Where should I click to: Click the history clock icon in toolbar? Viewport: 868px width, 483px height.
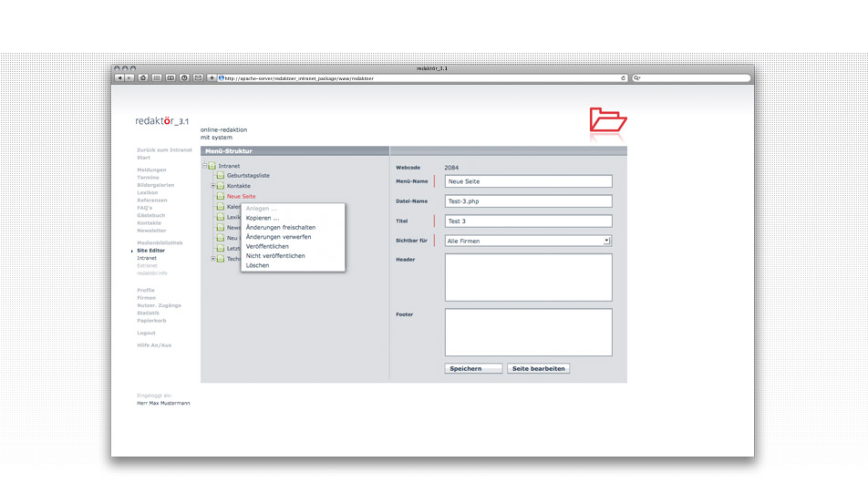pos(184,78)
